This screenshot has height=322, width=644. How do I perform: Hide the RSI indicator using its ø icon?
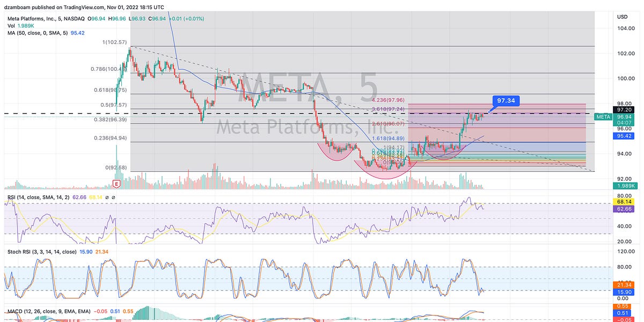(108, 196)
